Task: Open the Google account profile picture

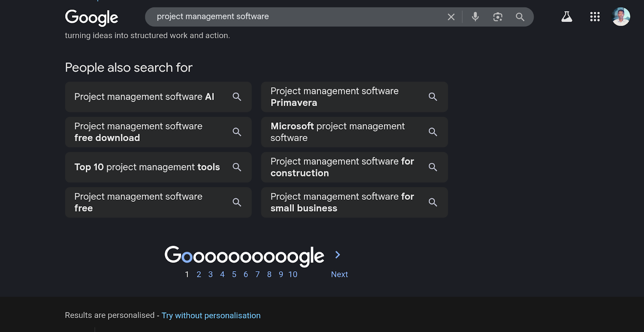Action: (x=621, y=16)
